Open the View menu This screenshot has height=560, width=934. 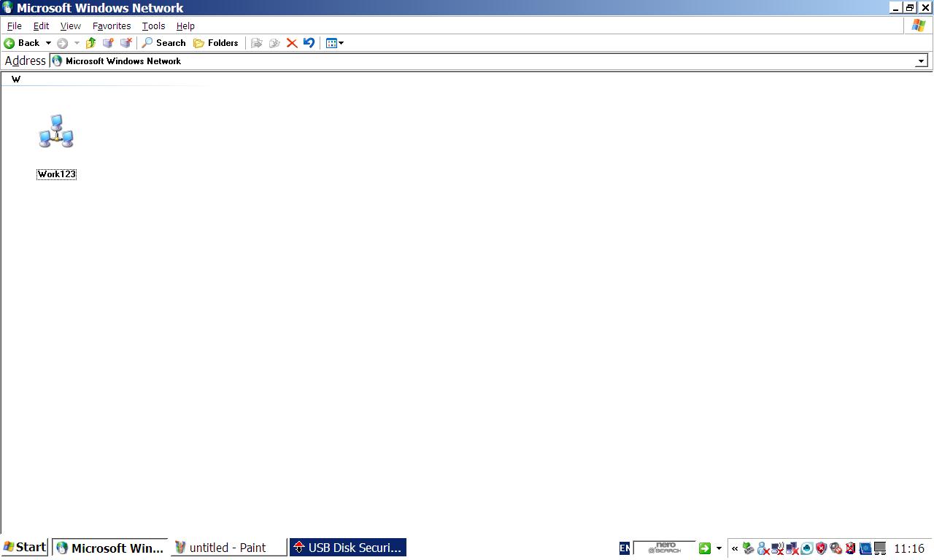(x=70, y=26)
